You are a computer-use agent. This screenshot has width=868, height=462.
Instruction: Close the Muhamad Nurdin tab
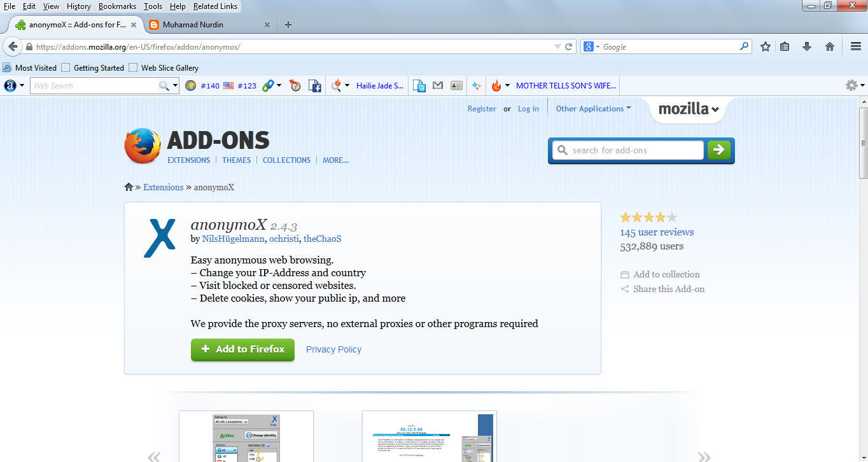point(267,25)
